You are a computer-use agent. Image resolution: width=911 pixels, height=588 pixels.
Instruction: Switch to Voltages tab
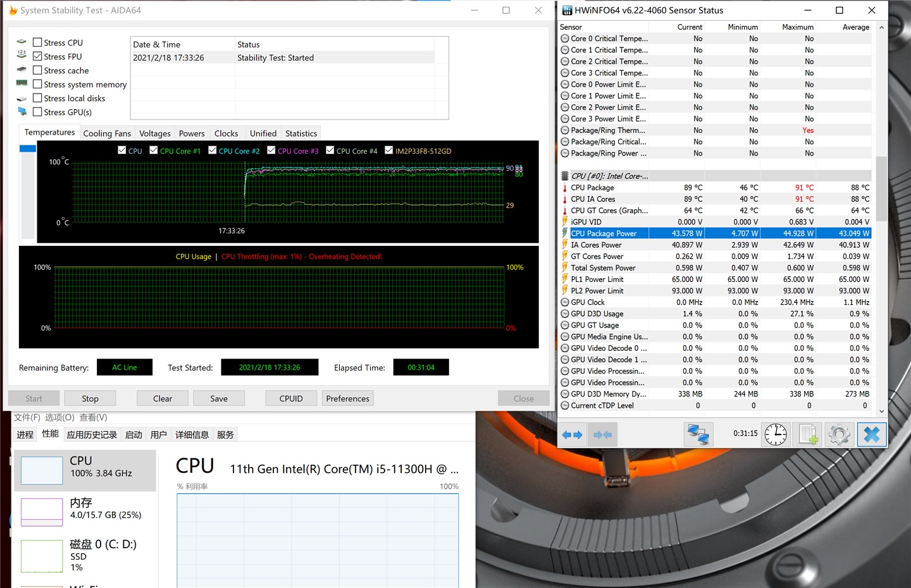coord(155,133)
